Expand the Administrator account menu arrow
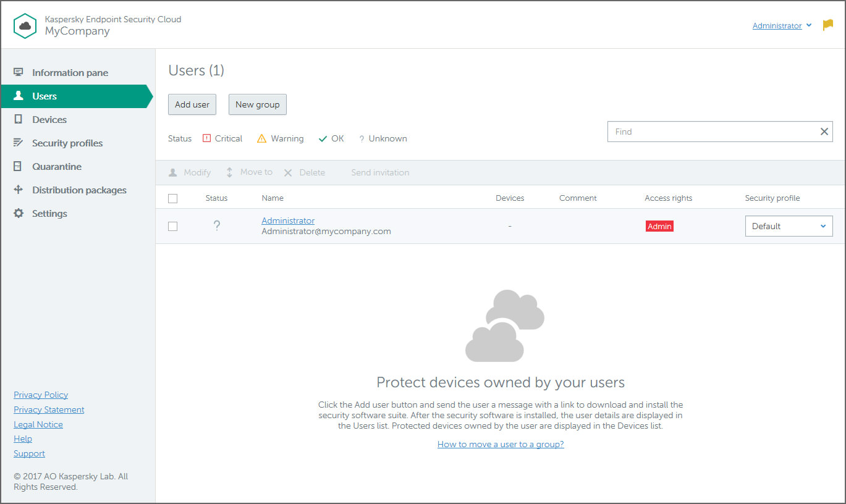This screenshot has height=504, width=846. point(809,25)
